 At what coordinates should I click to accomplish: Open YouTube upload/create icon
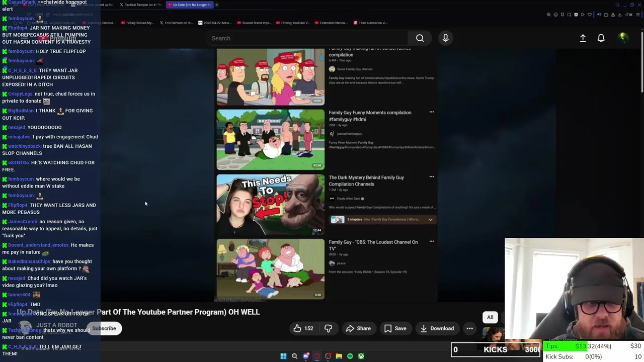pyautogui.click(x=583, y=38)
